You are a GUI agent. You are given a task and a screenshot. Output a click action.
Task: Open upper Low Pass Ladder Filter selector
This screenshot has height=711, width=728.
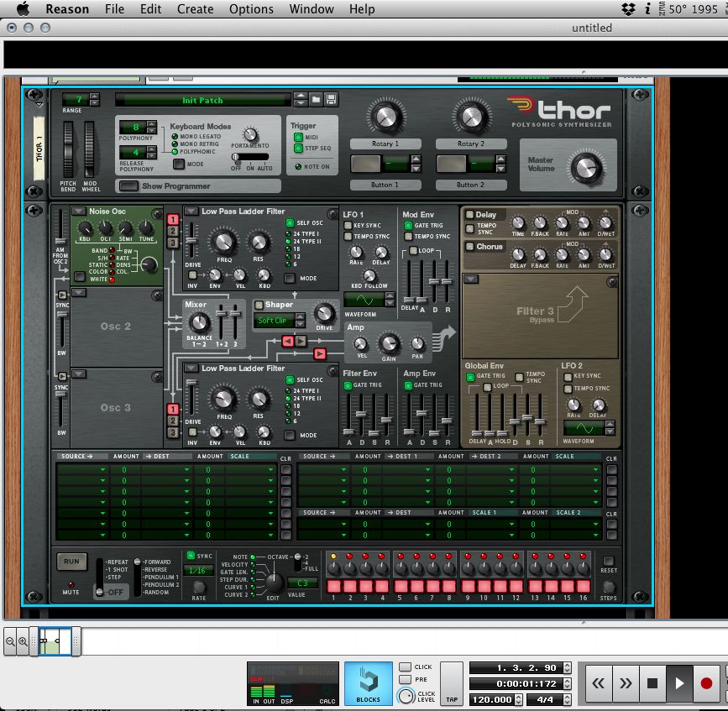[x=191, y=212]
